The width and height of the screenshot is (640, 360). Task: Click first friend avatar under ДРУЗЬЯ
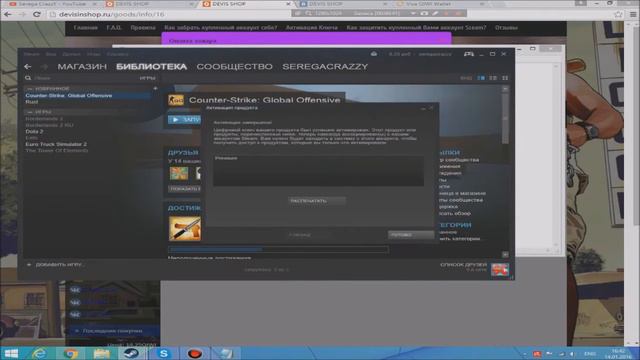179,173
